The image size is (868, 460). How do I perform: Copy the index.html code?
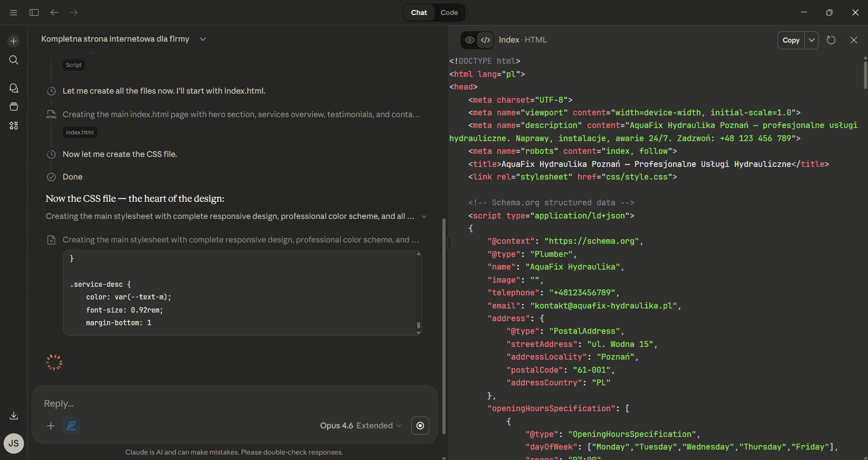[791, 40]
